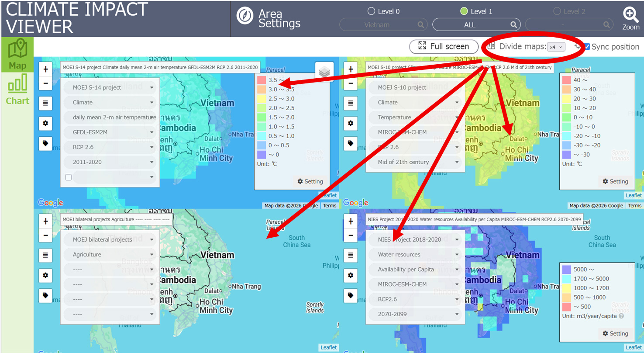Click the Zoom magnifier icon in header

pyautogui.click(x=631, y=15)
